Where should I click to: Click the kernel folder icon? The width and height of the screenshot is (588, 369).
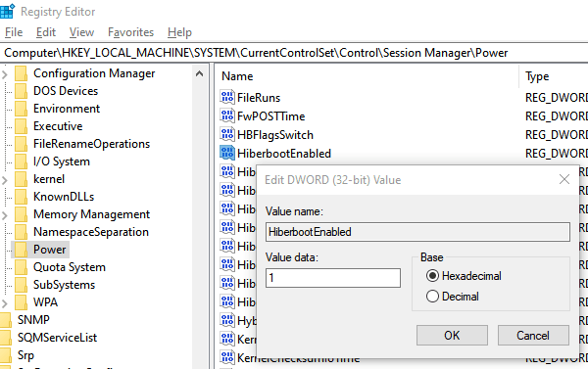(x=21, y=179)
